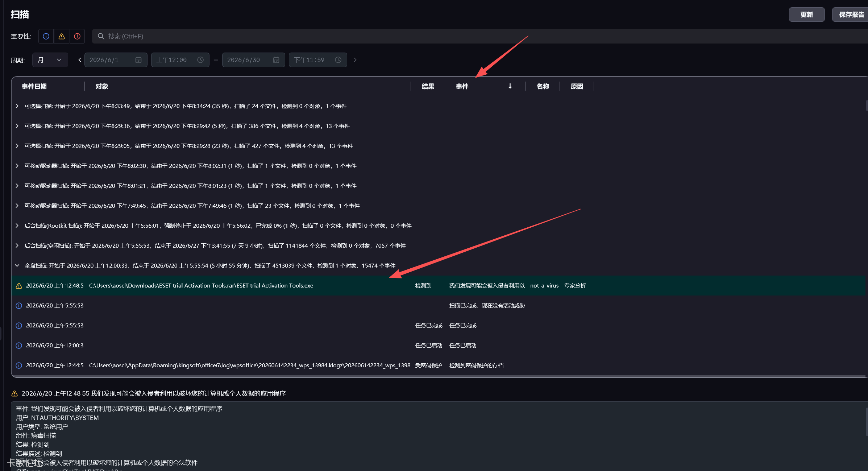The image size is (868, 471).
Task: Click info icon of 任务已完成 row
Action: [19, 326]
